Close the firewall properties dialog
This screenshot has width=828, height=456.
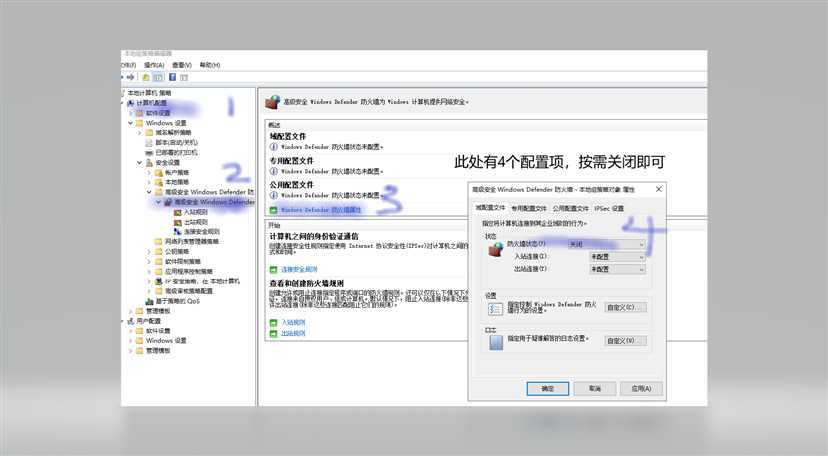[x=658, y=189]
